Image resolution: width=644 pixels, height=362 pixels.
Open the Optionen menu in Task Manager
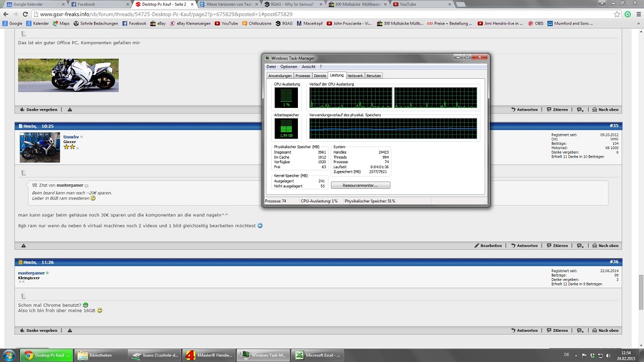tap(288, 66)
